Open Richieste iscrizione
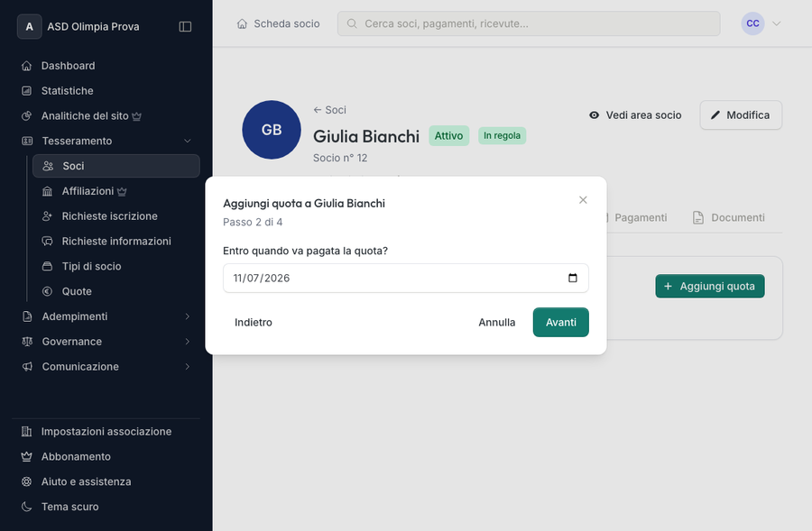 pos(116,216)
